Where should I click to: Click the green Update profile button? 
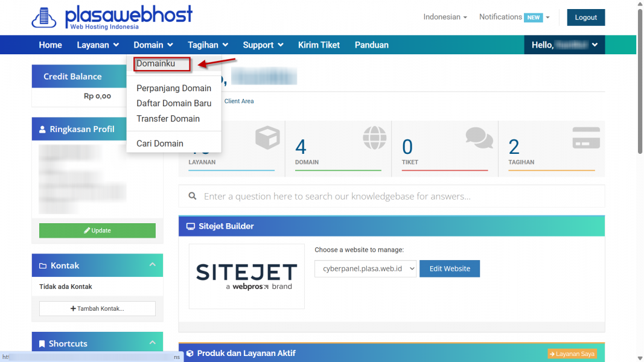(x=97, y=230)
